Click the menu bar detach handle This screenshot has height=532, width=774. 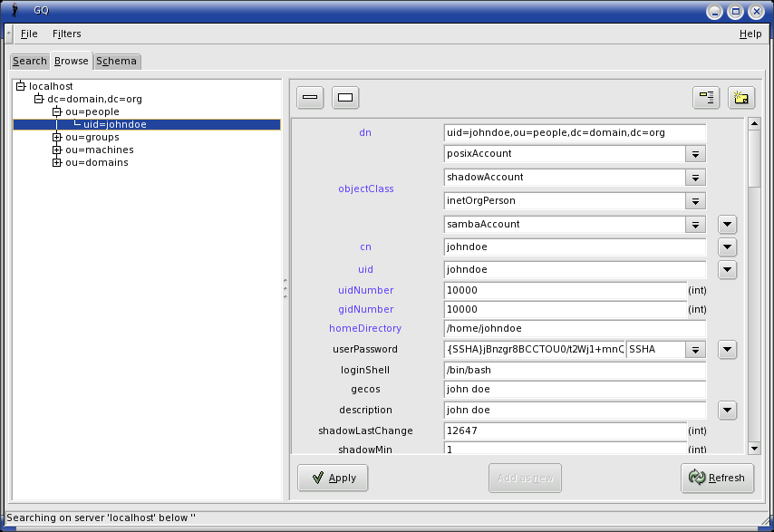click(8, 34)
